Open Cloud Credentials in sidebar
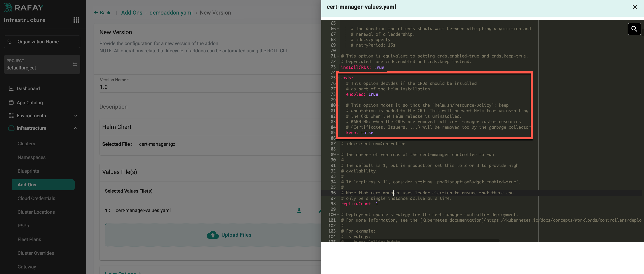Image resolution: width=644 pixels, height=274 pixels. click(36, 199)
